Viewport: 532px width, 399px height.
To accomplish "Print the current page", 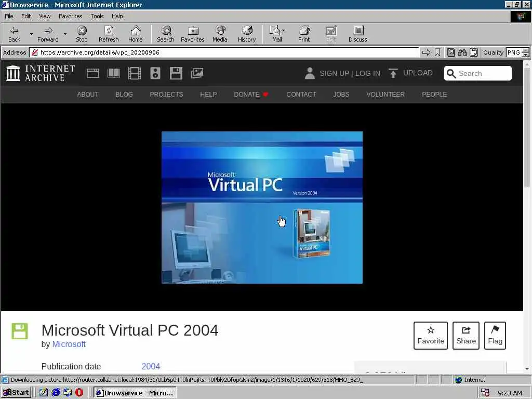I will click(304, 34).
